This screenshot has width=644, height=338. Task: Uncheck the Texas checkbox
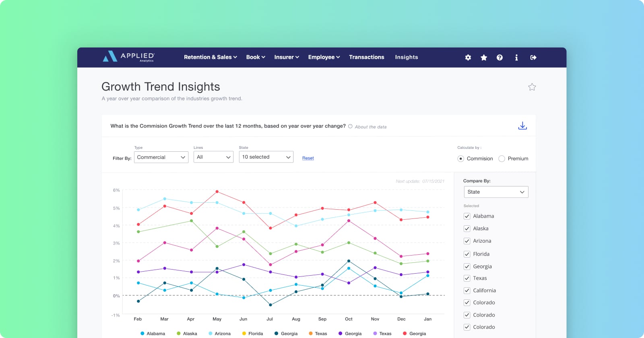pos(467,278)
